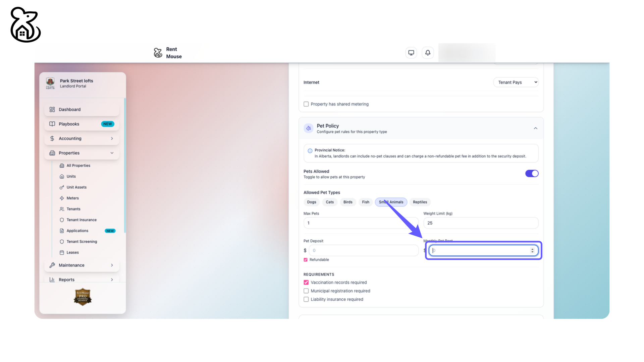Open Tenant Screening in sidebar
The width and height of the screenshot is (644, 362).
tap(82, 242)
